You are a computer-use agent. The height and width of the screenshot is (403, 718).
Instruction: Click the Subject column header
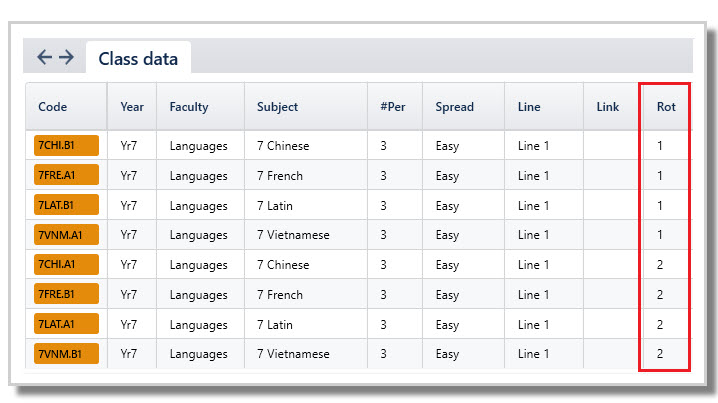point(277,107)
